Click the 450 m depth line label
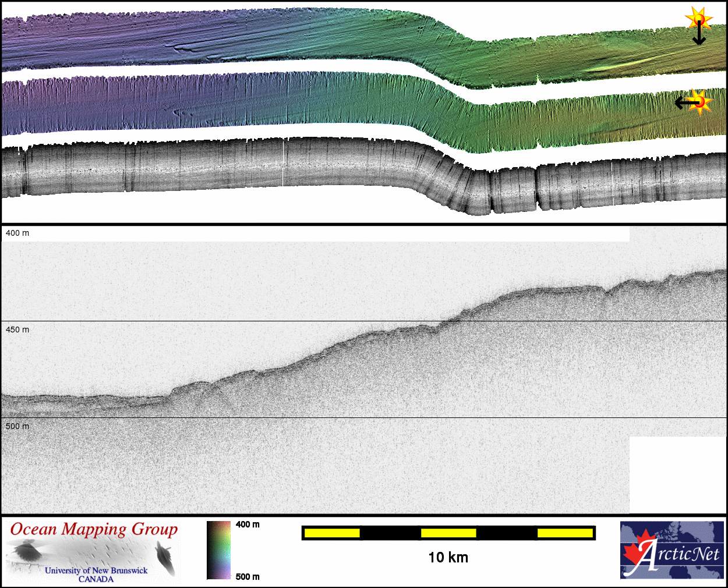728x588 pixels. pyautogui.click(x=17, y=330)
